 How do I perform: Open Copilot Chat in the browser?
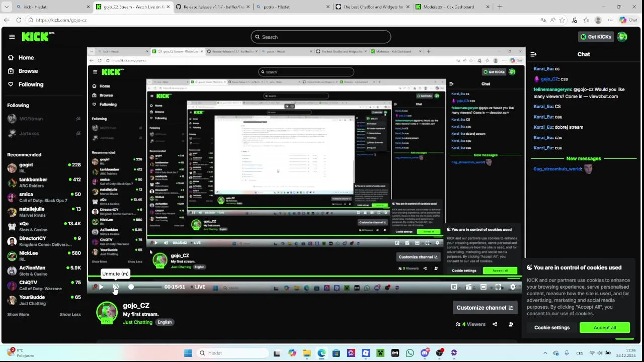(x=629, y=20)
